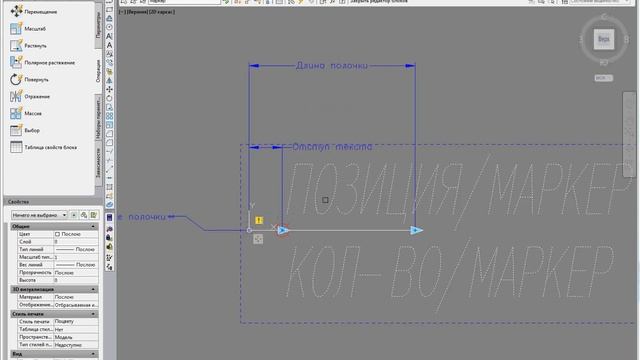The image size is (640, 360).
Task: Click the Свойства panel title bar
Action: (53, 202)
